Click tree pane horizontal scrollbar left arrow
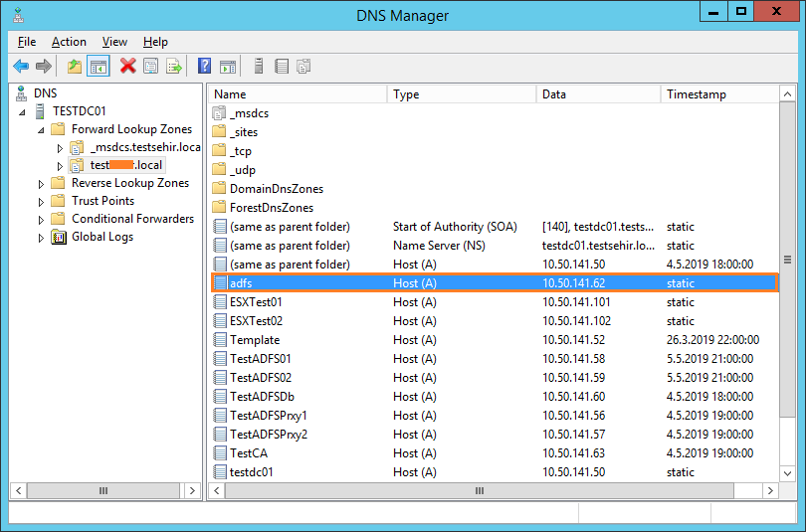 (x=19, y=491)
